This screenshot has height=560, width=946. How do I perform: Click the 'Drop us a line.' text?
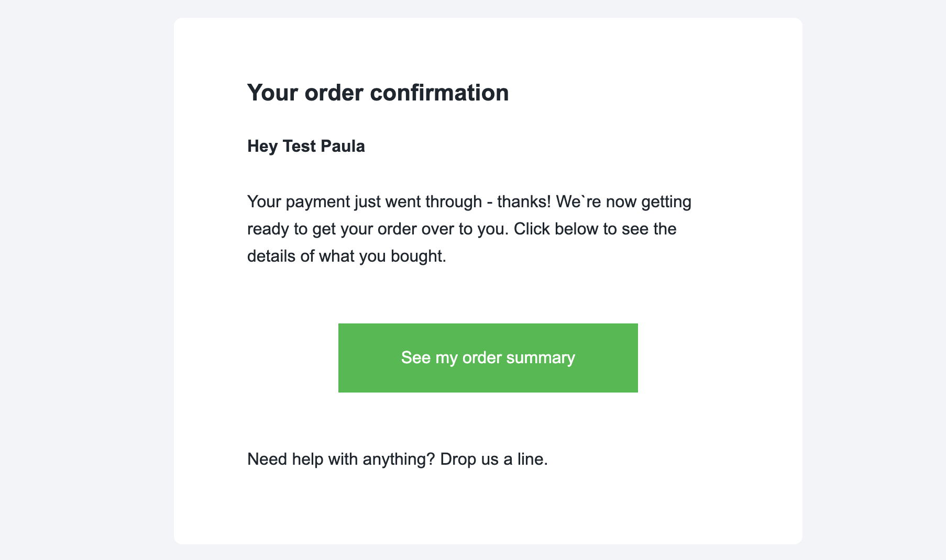(494, 459)
